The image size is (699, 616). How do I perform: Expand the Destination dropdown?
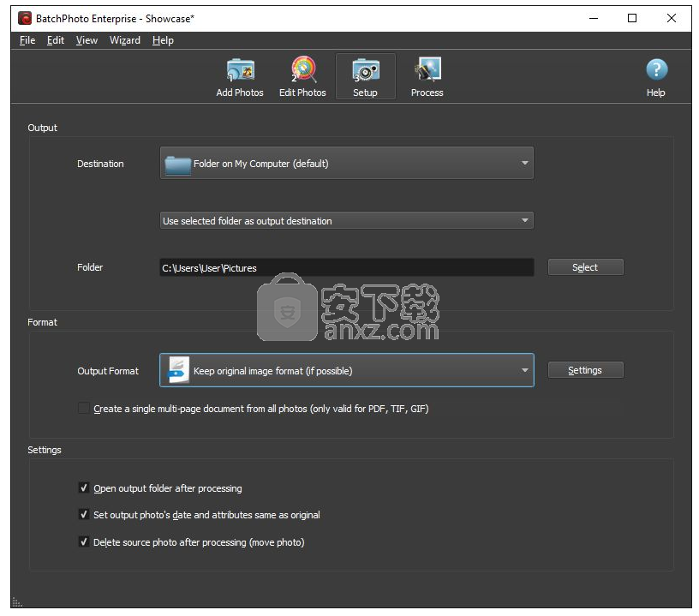[347, 163]
